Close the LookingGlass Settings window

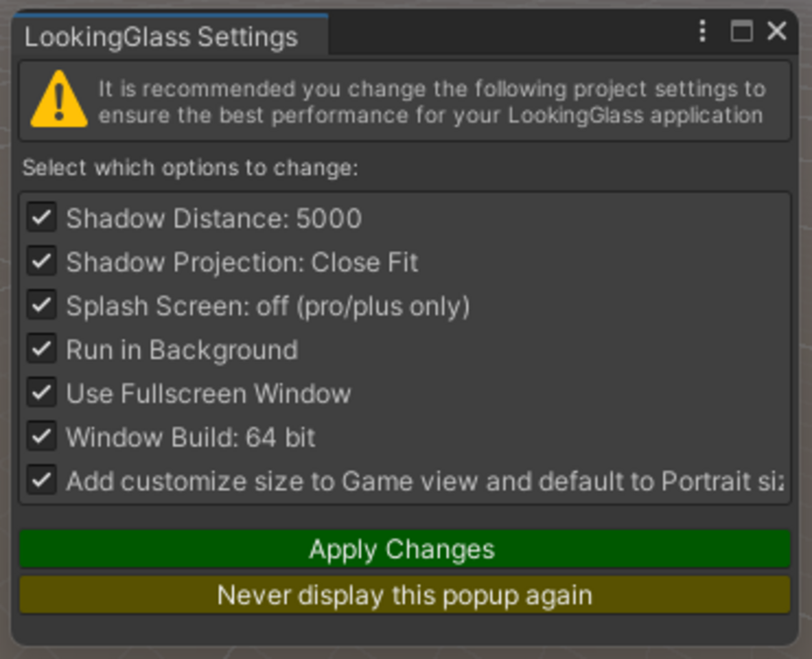(777, 31)
